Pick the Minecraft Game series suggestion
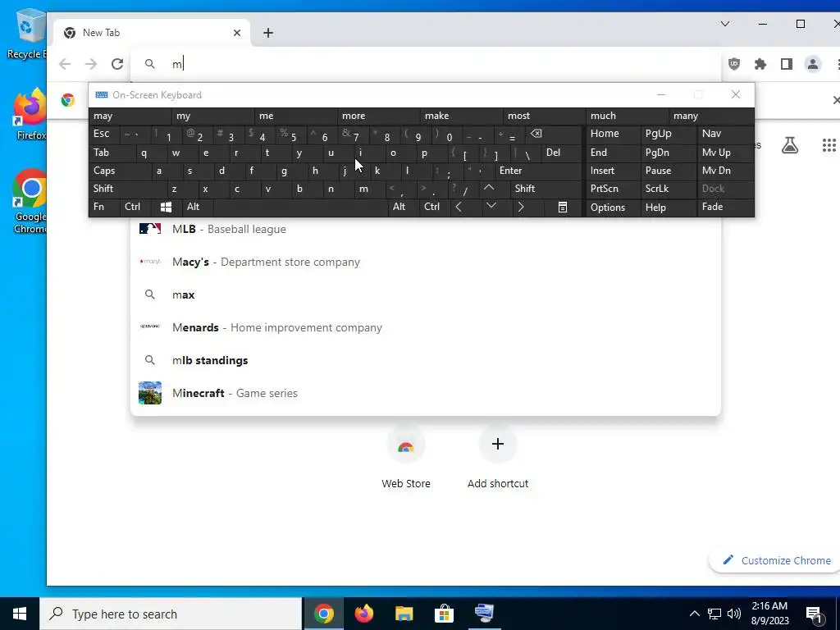840x630 pixels. click(426, 393)
